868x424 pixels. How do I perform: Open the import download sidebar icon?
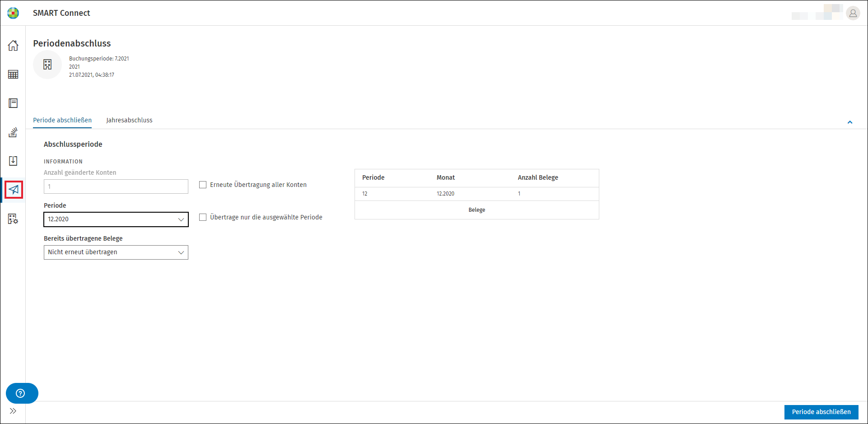click(13, 161)
